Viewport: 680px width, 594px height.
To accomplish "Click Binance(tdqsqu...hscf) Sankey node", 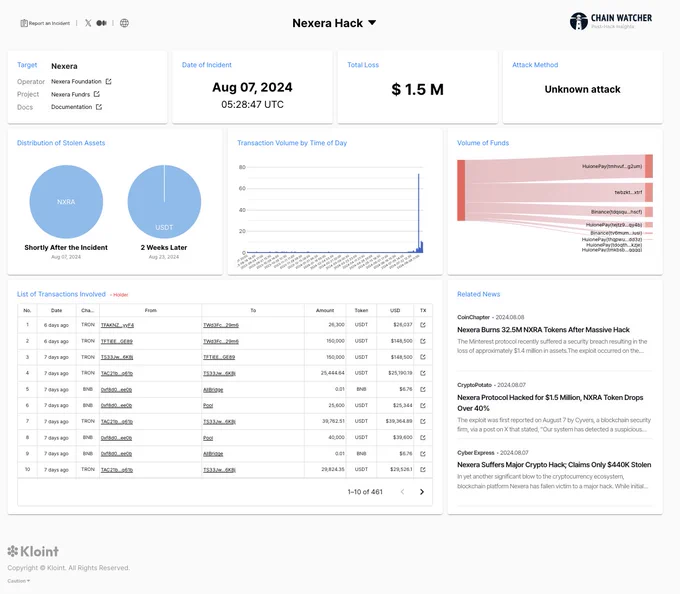I will pos(649,212).
